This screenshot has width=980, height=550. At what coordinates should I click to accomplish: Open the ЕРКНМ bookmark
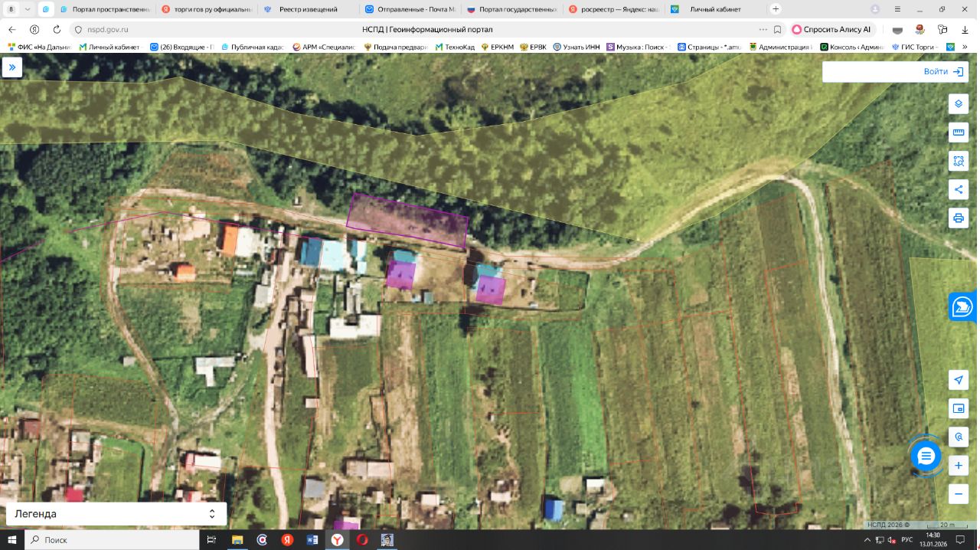(497, 47)
